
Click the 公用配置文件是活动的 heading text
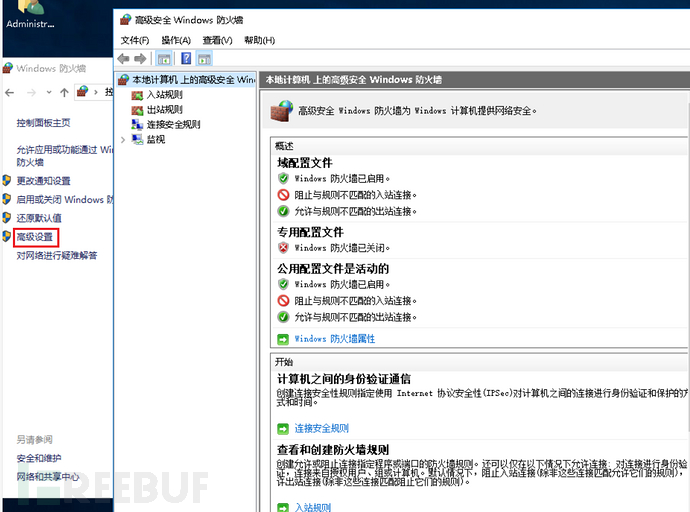pyautogui.click(x=333, y=269)
